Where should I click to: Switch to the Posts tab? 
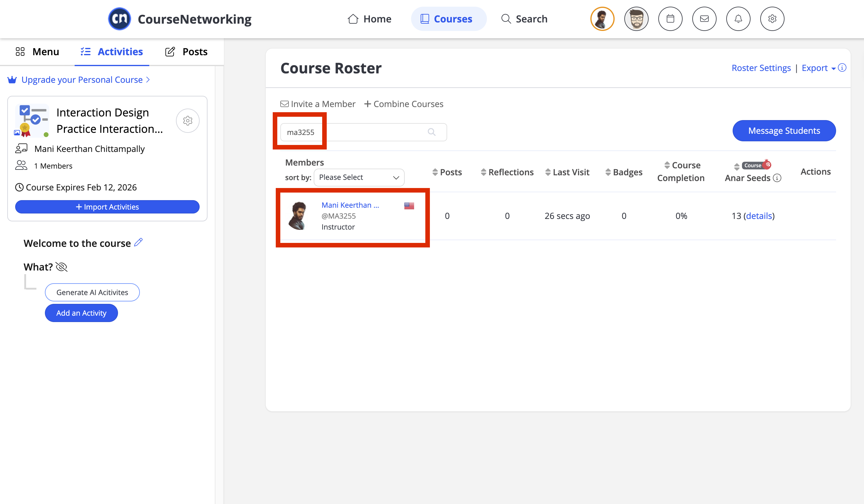186,52
